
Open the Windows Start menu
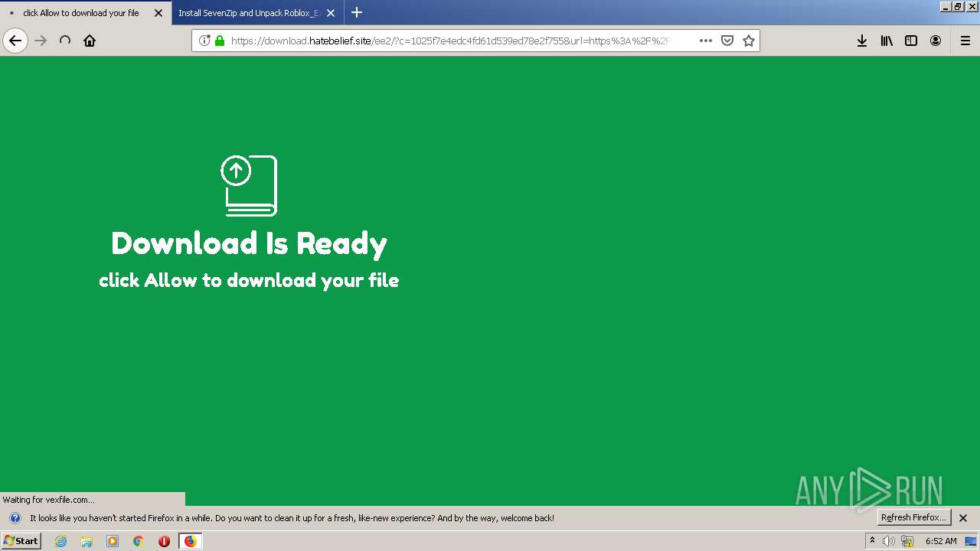pyautogui.click(x=21, y=541)
